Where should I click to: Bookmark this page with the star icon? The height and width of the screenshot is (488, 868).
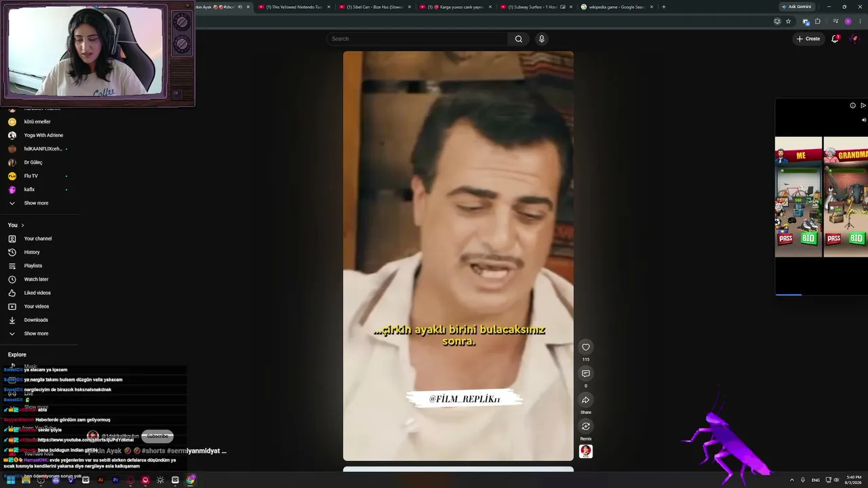(788, 22)
